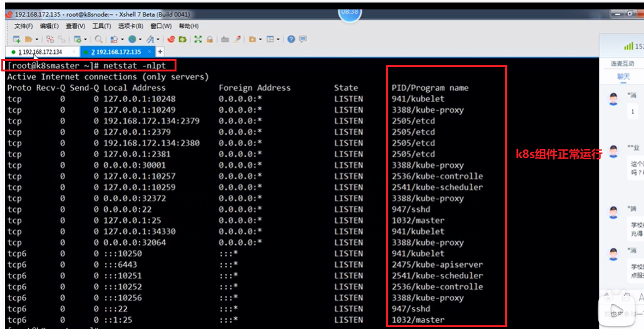Click the Encoding globe icon
Viewport: 644px width, 329px height.
pyautogui.click(x=132, y=39)
